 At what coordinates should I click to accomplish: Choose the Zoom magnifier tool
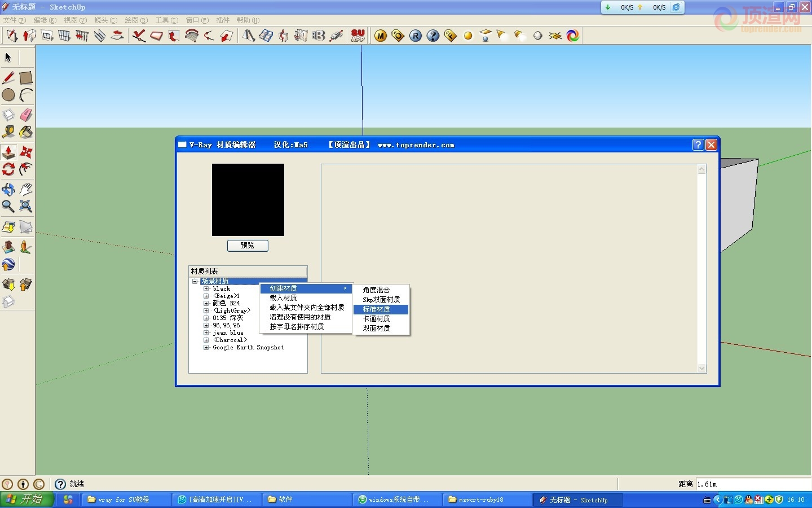point(8,207)
